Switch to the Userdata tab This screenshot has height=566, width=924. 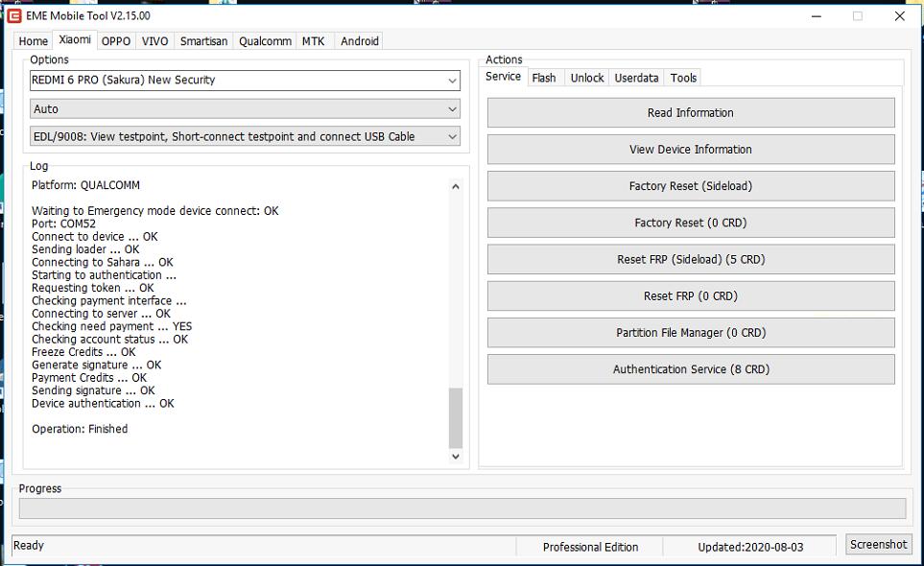(x=636, y=78)
